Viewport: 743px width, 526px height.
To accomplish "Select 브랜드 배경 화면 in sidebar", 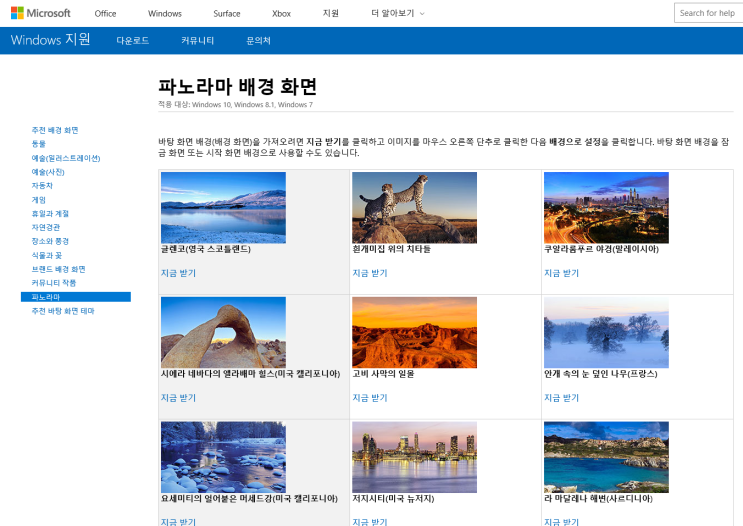I will click(58, 269).
